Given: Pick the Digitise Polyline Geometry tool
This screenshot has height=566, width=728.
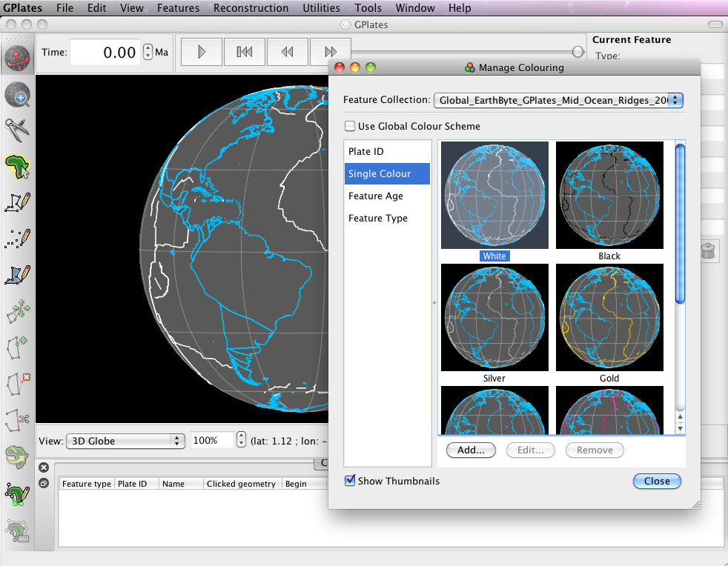Looking at the screenshot, I should point(18,202).
